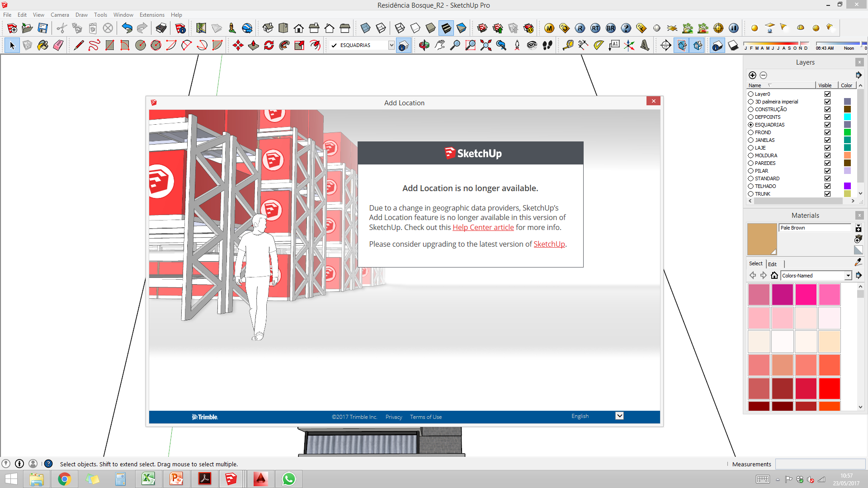Print the model
This screenshot has height=488, width=868.
pos(161,28)
